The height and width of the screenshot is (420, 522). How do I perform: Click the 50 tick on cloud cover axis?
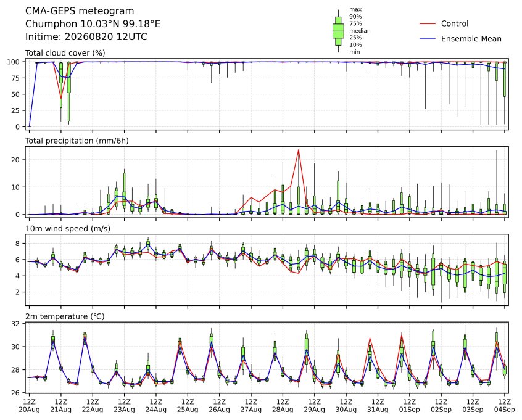(x=16, y=94)
